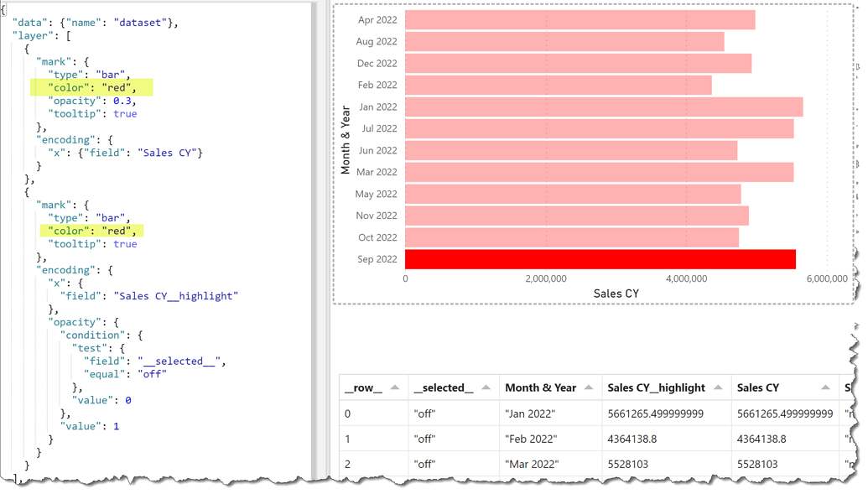
Task: Click the Jan 2022 bar
Action: [604, 107]
